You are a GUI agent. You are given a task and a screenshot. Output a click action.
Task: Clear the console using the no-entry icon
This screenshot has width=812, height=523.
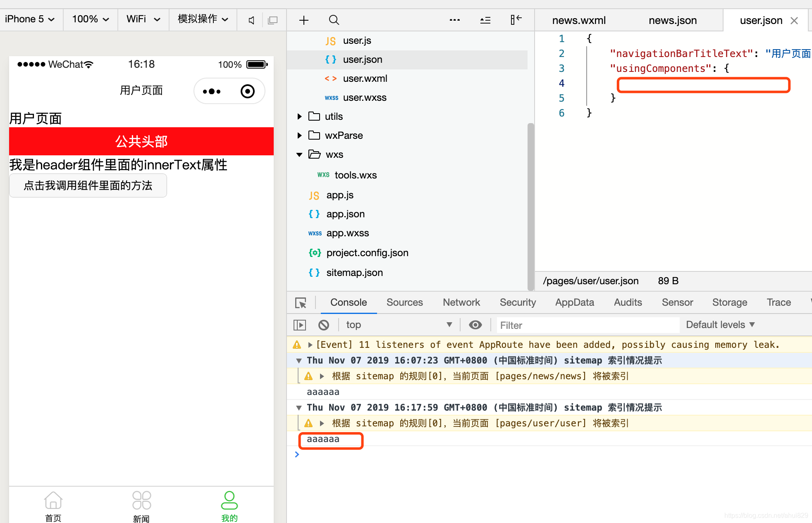324,325
